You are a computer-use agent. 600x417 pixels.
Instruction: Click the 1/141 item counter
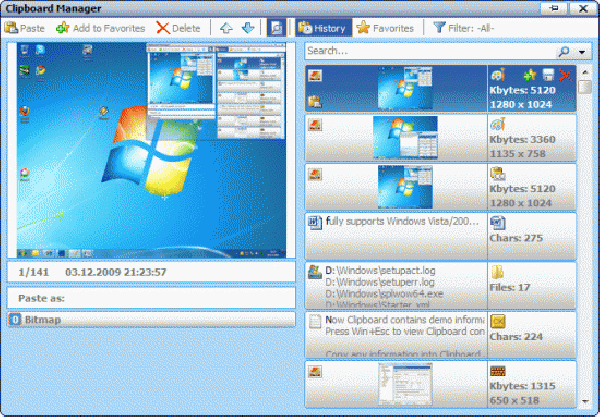pos(34,272)
